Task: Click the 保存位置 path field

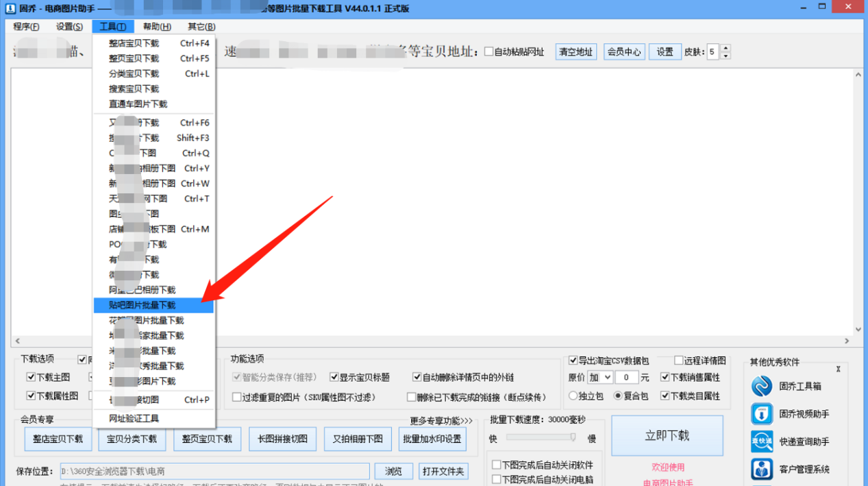Action: pos(214,472)
